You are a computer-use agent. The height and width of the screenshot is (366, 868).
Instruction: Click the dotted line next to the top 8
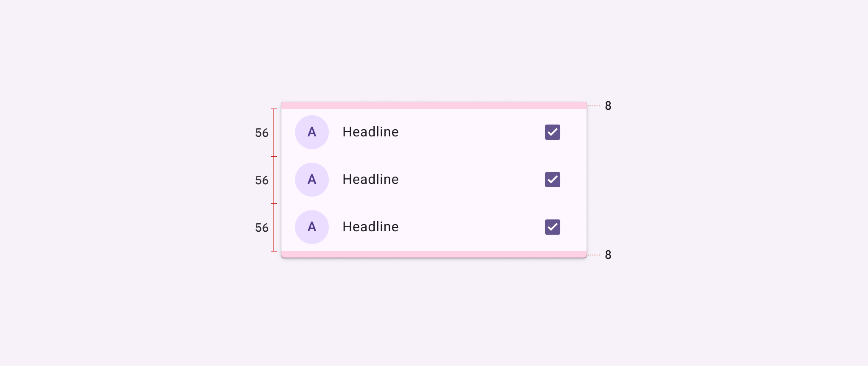594,106
